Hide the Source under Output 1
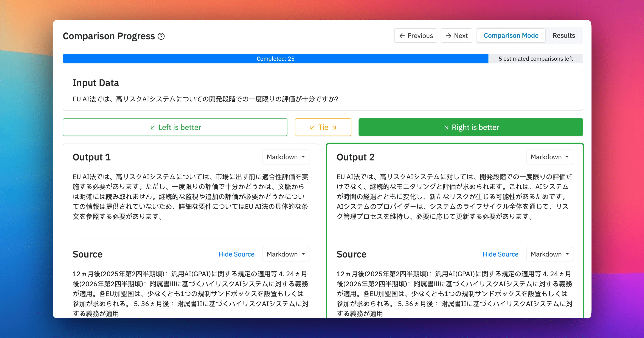This screenshot has width=644, height=338. pos(236,254)
